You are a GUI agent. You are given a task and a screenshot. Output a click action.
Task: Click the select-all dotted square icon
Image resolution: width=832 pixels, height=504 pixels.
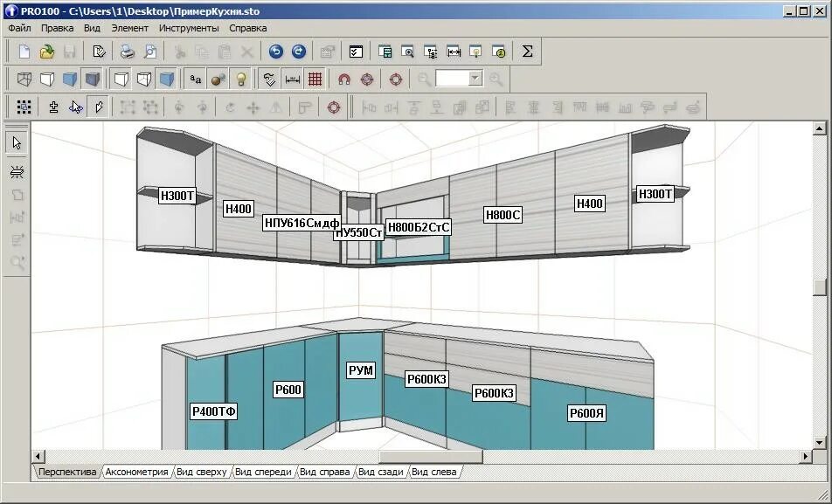[x=24, y=107]
